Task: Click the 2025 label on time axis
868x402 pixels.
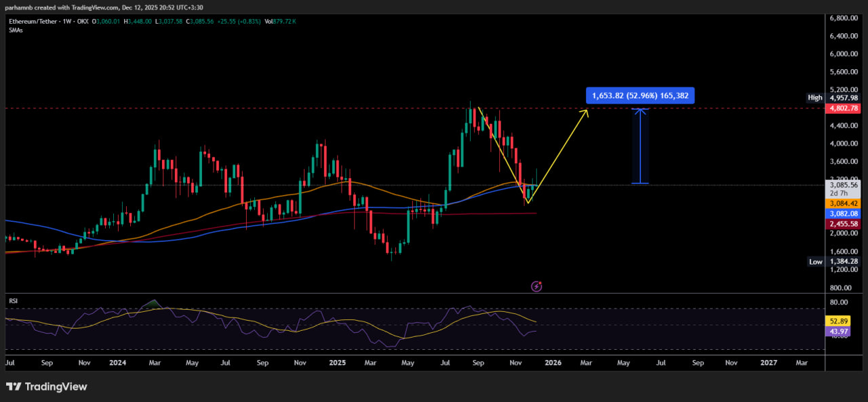Action: 337,363
